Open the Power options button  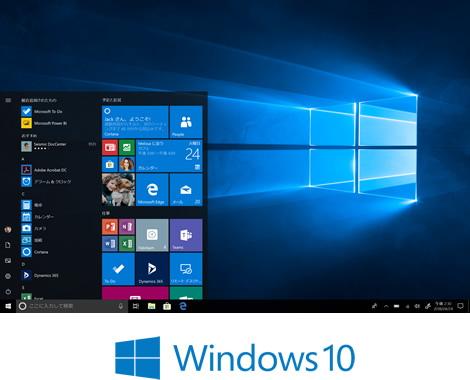(8, 292)
